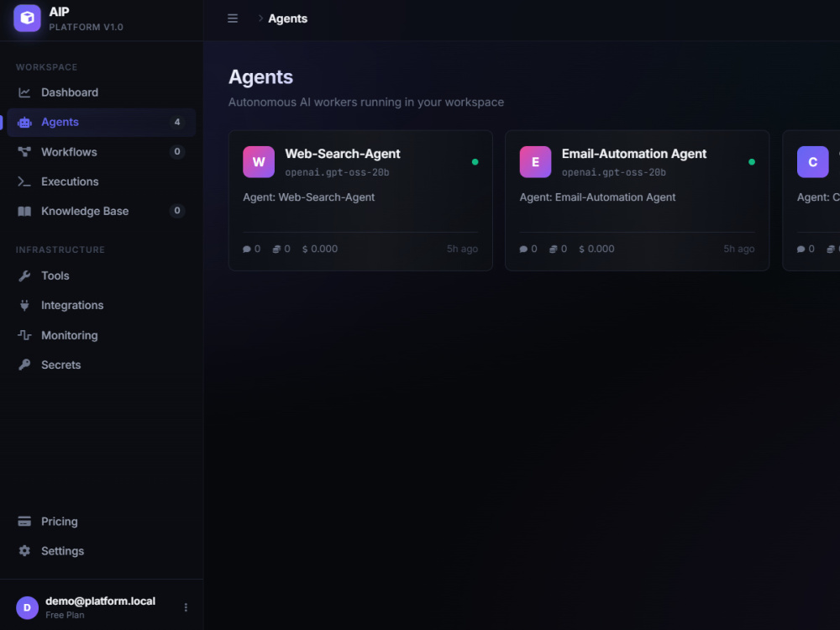Click Email-Automation Agent message count icon
This screenshot has width=840, height=630.
[x=523, y=249]
